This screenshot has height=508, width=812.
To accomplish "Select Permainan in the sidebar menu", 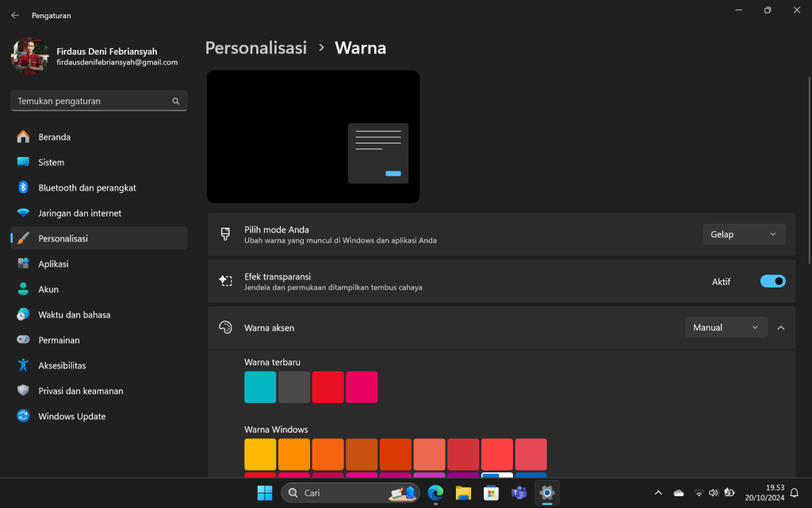I will (62, 340).
